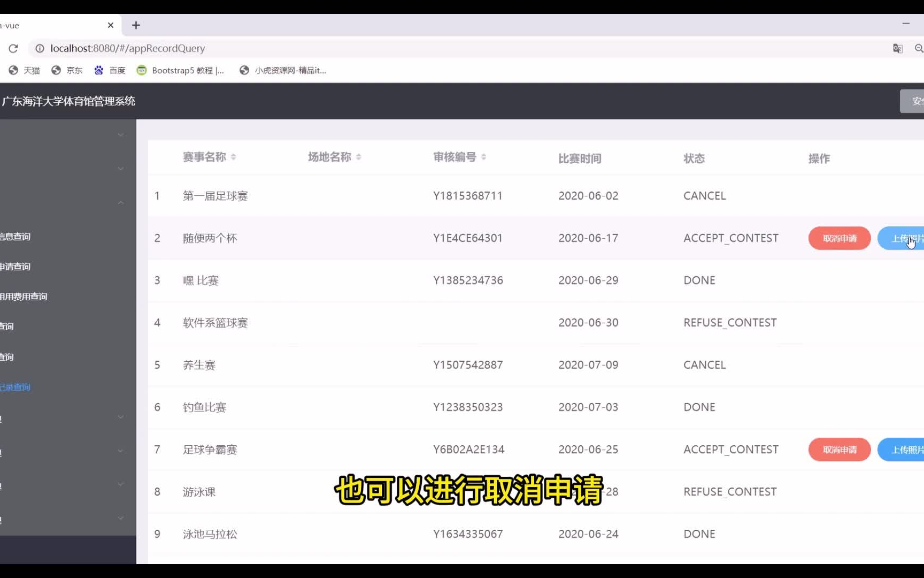Image resolution: width=924 pixels, height=578 pixels.
Task: Select event name 养生赛
Action: (199, 365)
